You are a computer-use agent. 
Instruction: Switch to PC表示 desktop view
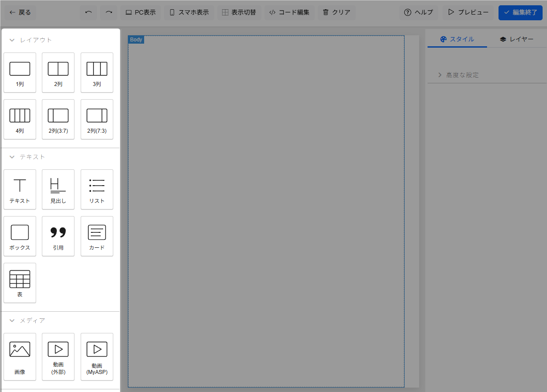point(141,12)
